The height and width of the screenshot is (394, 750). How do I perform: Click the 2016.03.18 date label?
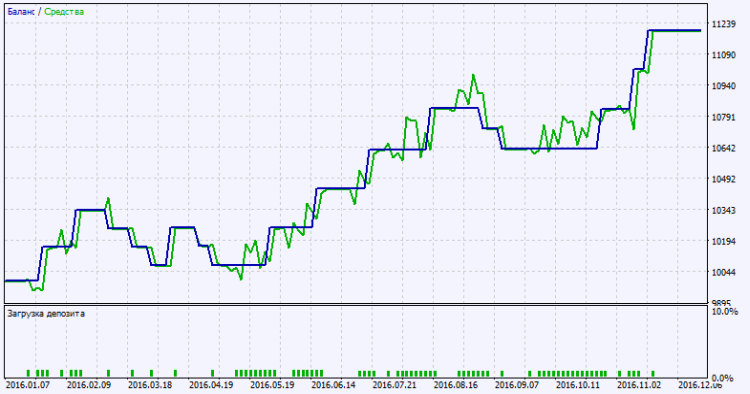point(150,385)
